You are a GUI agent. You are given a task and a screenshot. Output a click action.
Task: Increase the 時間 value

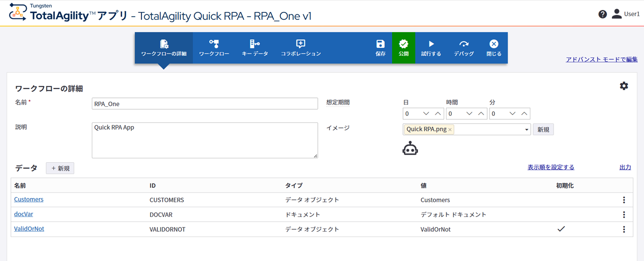pyautogui.click(x=481, y=113)
